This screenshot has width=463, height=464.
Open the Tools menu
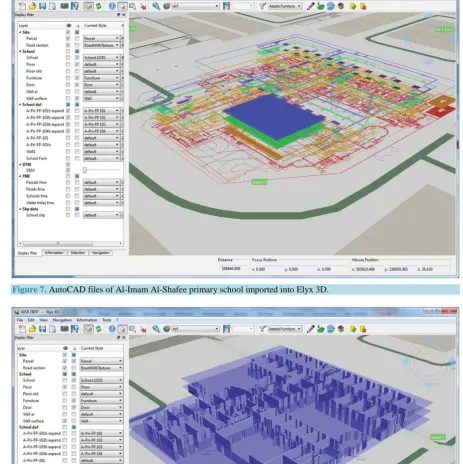107,320
